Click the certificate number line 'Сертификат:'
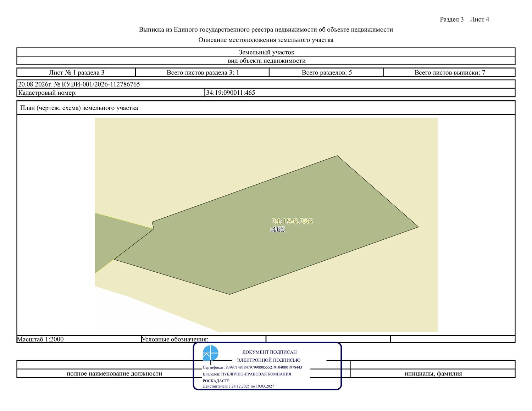 point(253,367)
